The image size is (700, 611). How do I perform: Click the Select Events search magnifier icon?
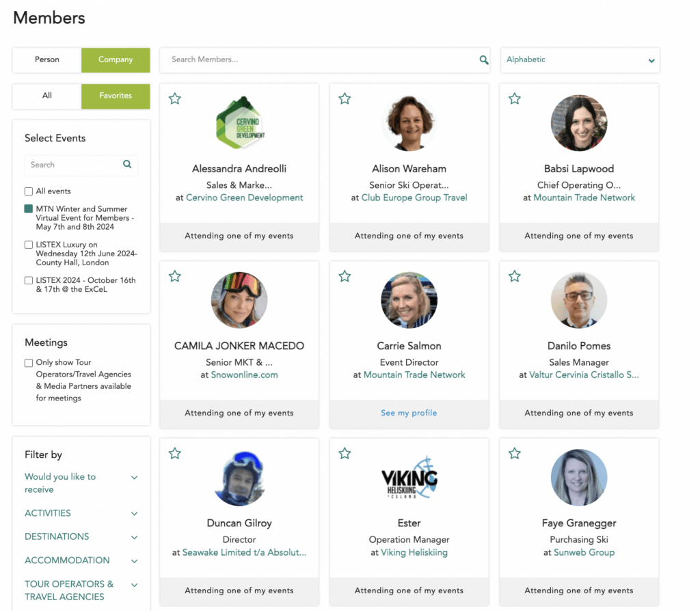click(x=127, y=164)
